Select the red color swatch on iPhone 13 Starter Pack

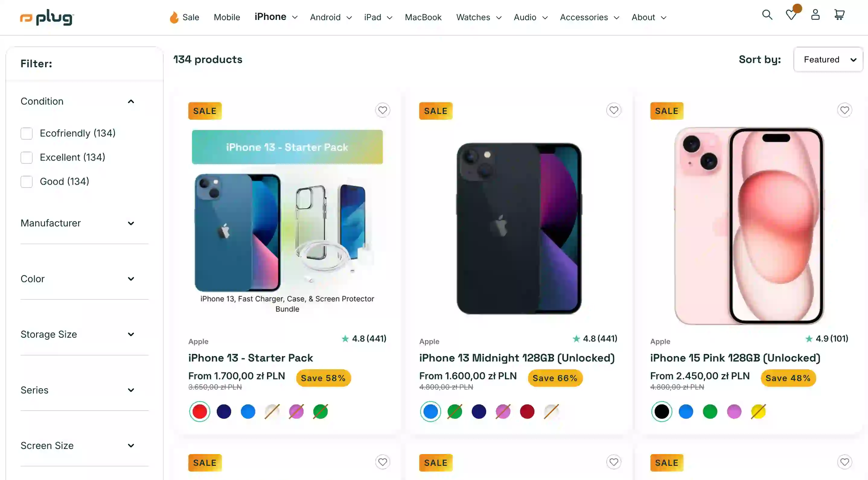coord(199,411)
